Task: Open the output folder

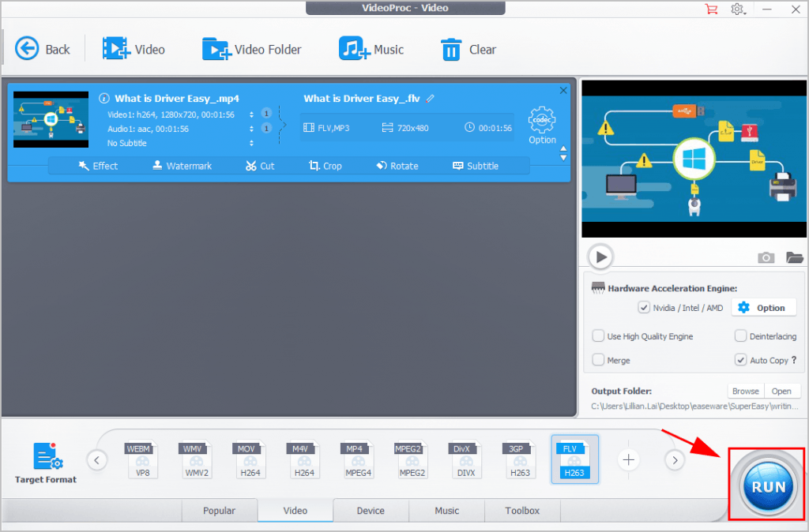Action: [x=781, y=392]
